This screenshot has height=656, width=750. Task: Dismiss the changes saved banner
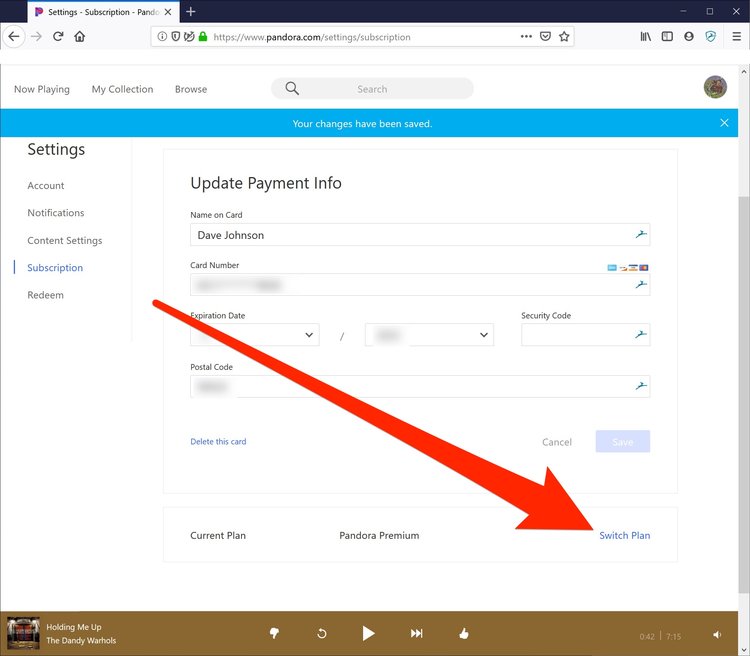[724, 123]
